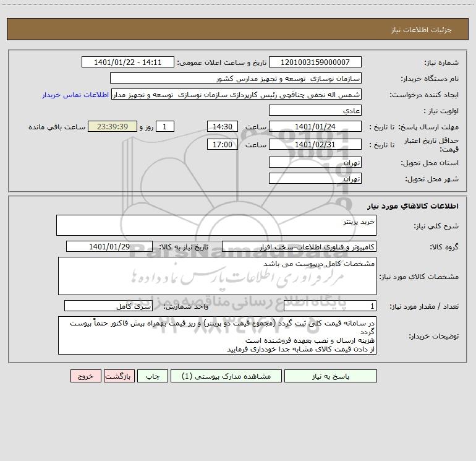476x461 pixels.
Task: Click the چاپ print button
Action: [153, 376]
